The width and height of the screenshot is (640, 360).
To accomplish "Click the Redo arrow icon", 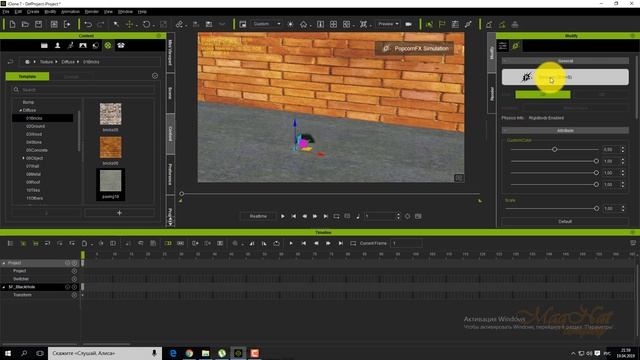I will point(101,24).
